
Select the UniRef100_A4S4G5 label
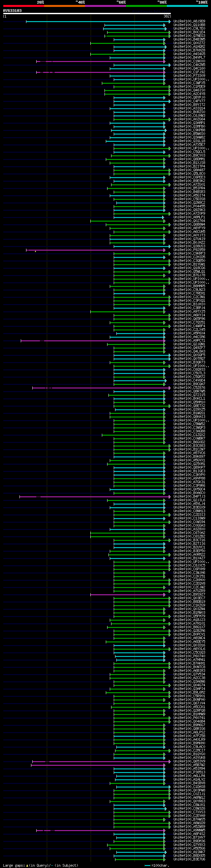189,54
